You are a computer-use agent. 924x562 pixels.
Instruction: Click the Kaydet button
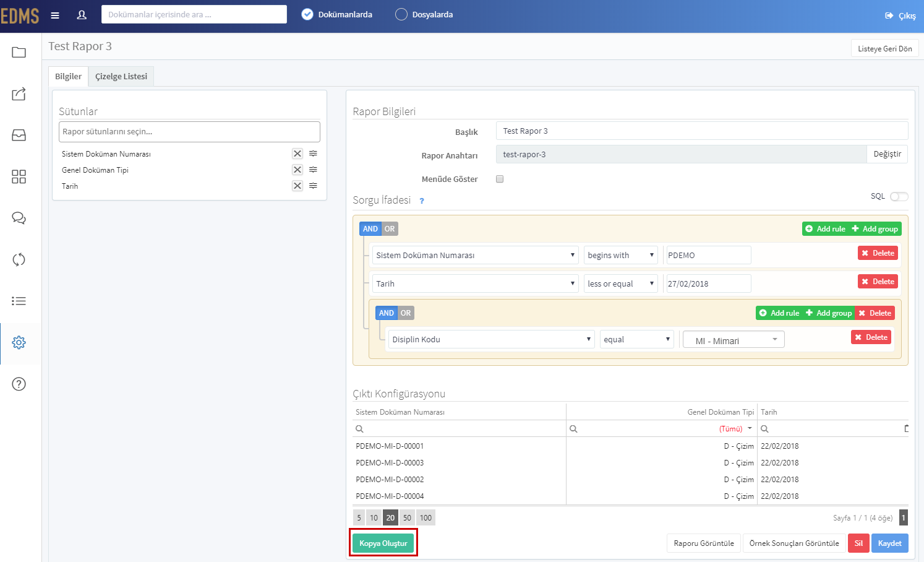[x=890, y=543]
